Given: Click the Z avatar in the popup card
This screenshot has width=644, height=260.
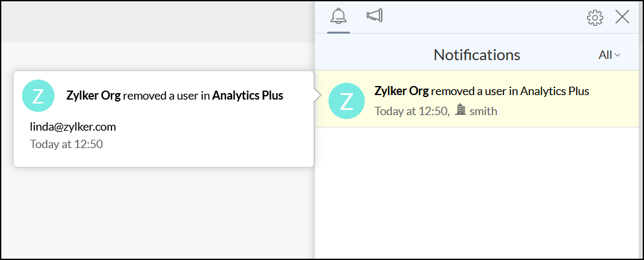Looking at the screenshot, I should [39, 96].
